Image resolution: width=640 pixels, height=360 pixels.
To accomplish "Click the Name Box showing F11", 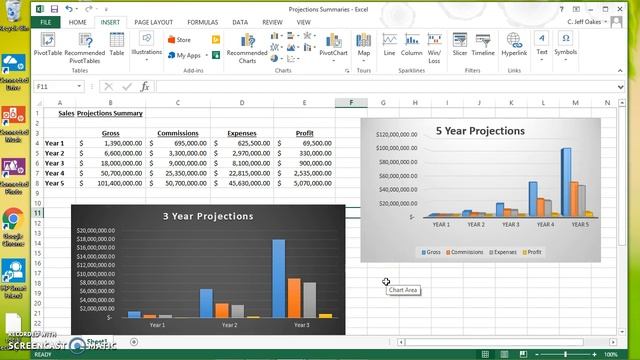I will (55, 87).
